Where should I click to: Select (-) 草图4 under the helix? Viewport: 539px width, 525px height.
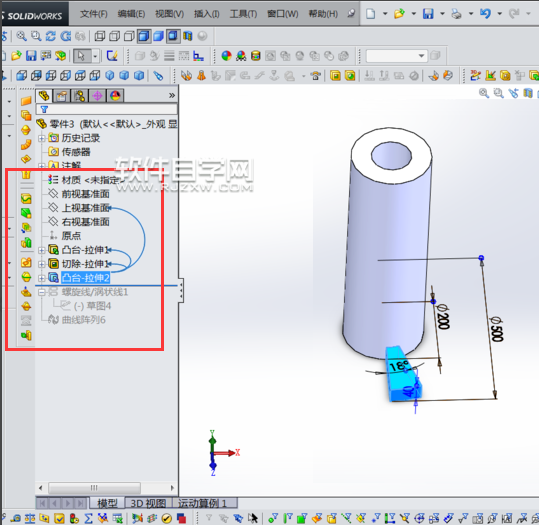pyautogui.click(x=92, y=306)
